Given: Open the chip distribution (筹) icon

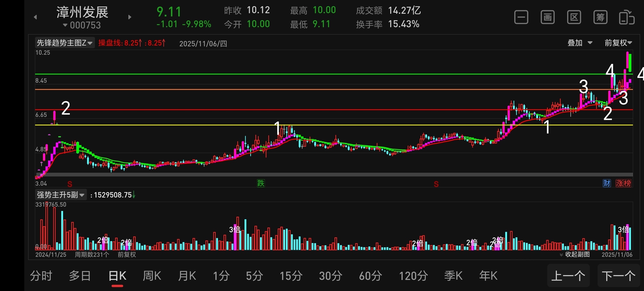Looking at the screenshot, I should (x=600, y=18).
